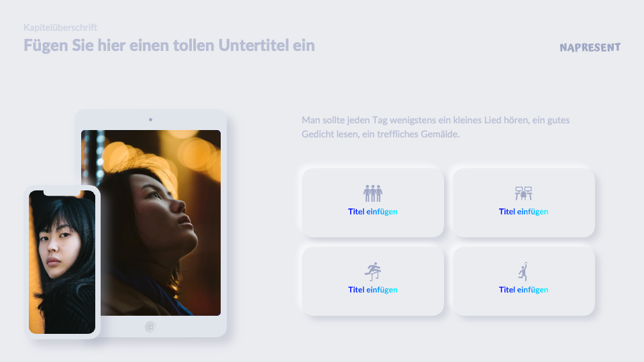Click the 'Fügen Sie hier einen tollen Untertitel' heading
The image size is (644, 362).
[x=169, y=46]
